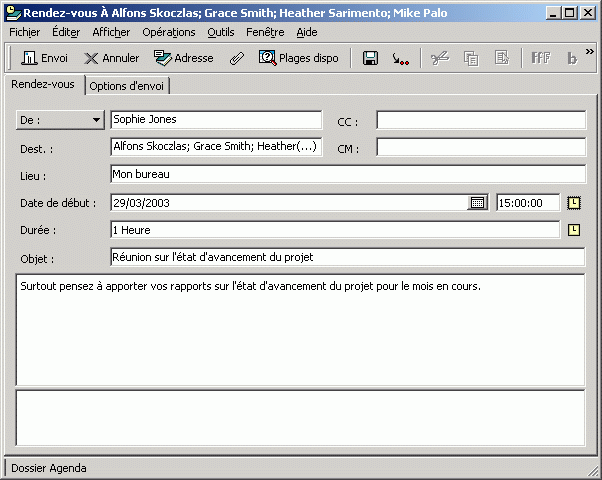Screen dimensions: 602x480
Task: Open the Opérations menu
Action: pos(169,32)
